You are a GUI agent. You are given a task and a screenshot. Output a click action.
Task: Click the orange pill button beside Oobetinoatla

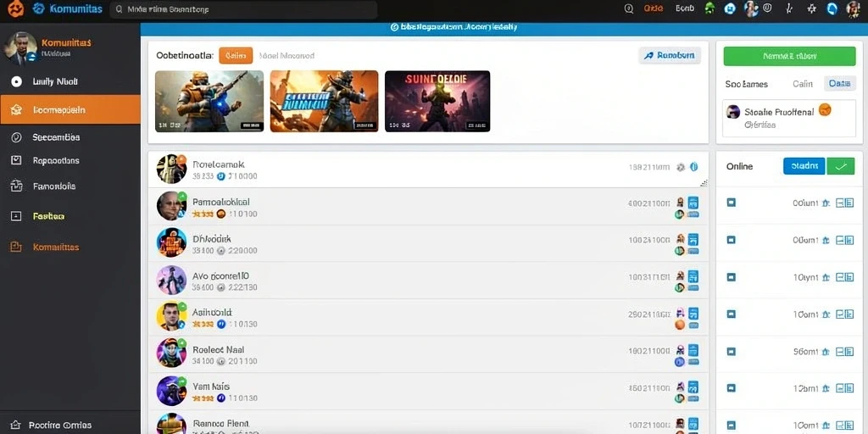click(x=236, y=55)
